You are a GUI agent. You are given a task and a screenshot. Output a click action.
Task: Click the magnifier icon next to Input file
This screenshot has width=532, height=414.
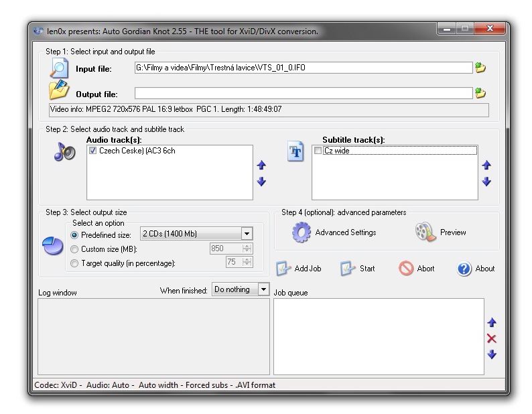point(60,68)
